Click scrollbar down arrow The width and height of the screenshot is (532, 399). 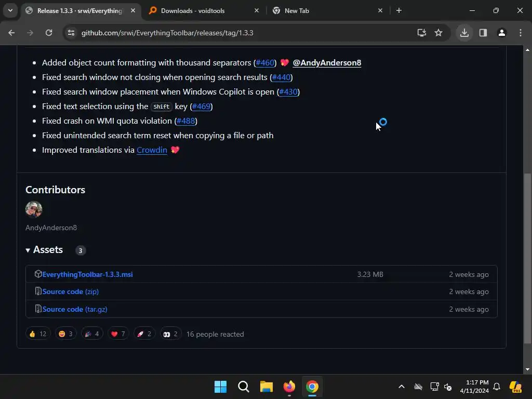pos(527,369)
